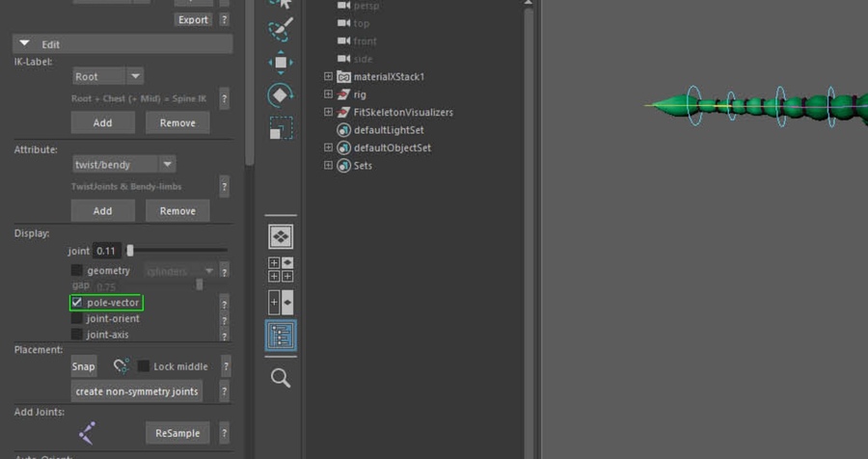Select the front camera in Outliner

(365, 40)
